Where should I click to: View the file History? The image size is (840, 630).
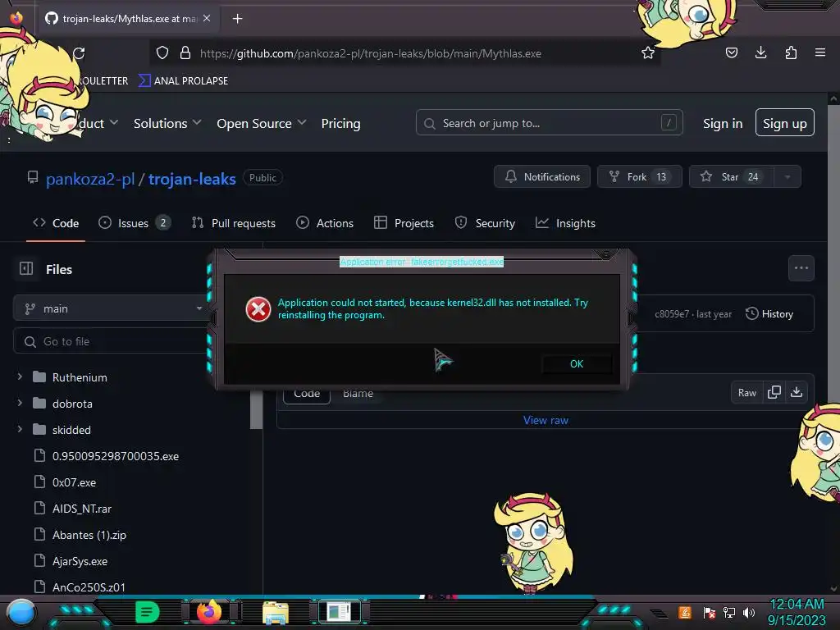tap(769, 314)
